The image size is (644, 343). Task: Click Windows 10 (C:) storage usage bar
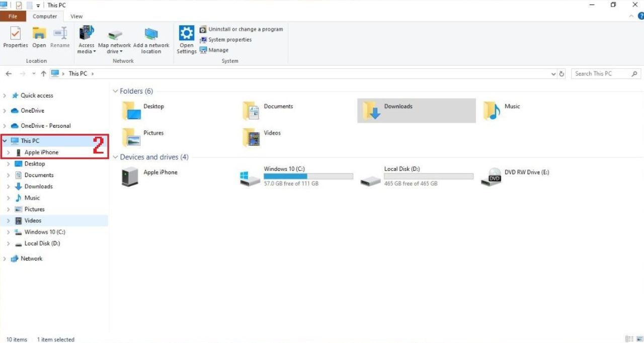(x=308, y=177)
